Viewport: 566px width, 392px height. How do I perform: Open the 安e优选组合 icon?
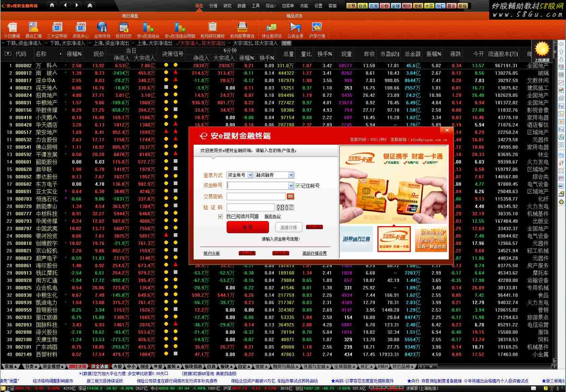click(148, 30)
